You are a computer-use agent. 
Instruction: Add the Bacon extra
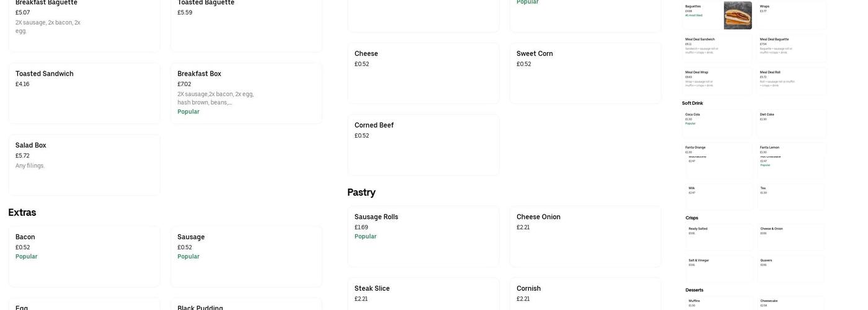[84, 256]
